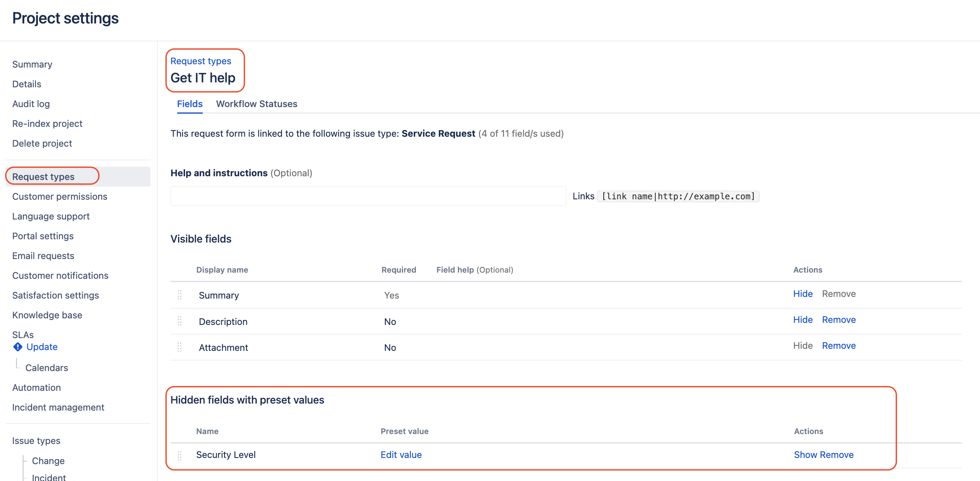Select the Fields tab
This screenshot has width=980, height=481.
tap(190, 104)
